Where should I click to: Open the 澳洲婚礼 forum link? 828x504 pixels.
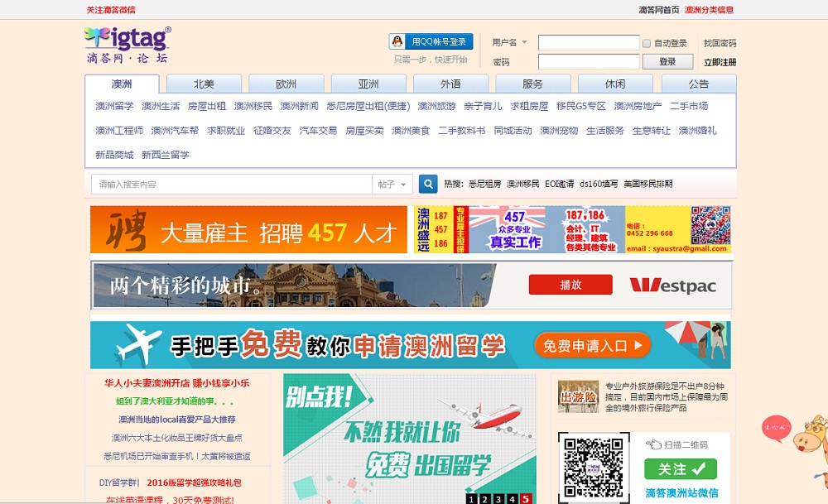pyautogui.click(x=697, y=131)
